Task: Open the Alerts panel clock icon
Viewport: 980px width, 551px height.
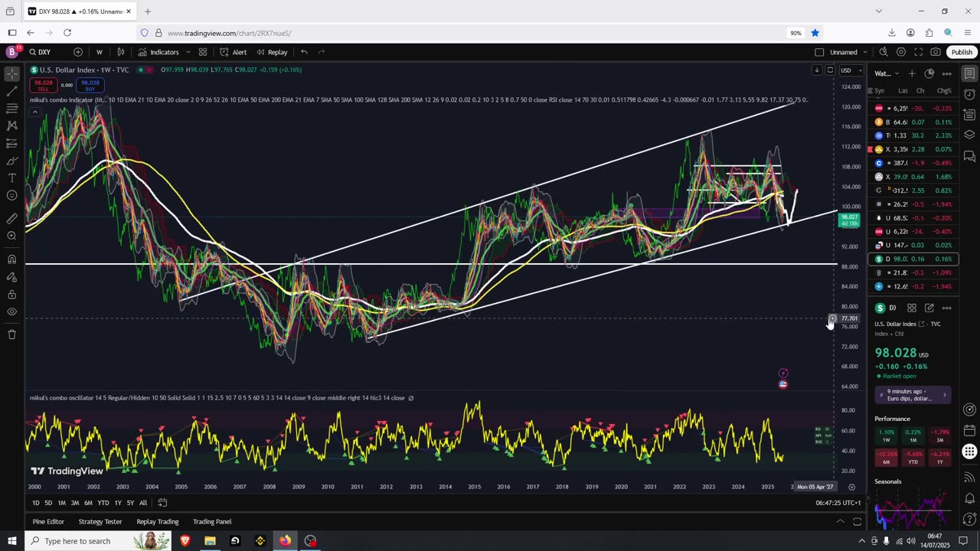Action: pos(969,94)
